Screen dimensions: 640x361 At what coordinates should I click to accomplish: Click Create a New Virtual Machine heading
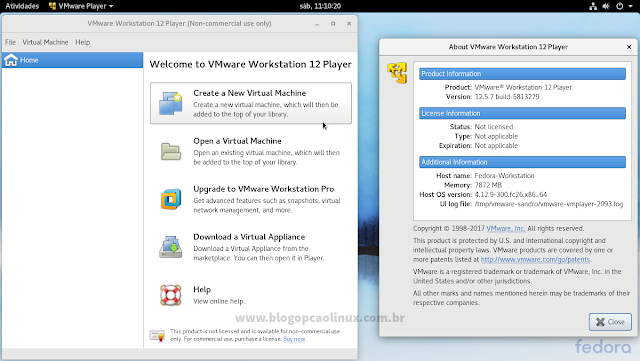pos(249,93)
